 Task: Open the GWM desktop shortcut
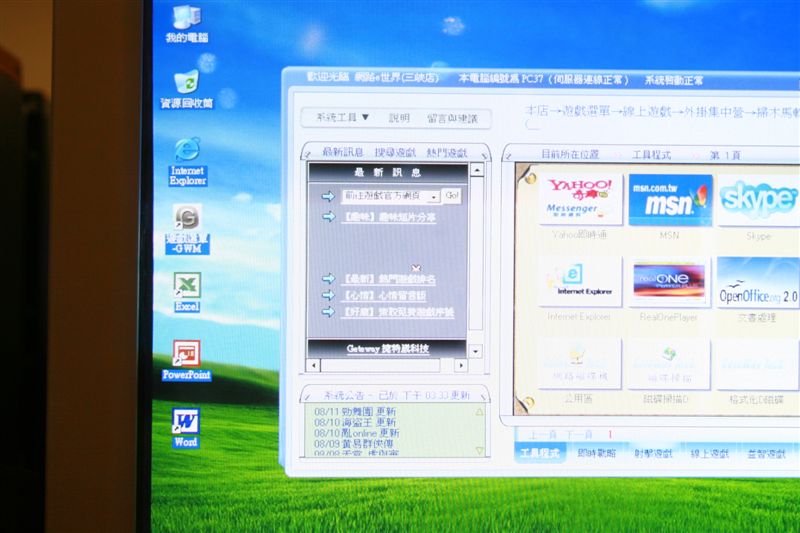187,229
